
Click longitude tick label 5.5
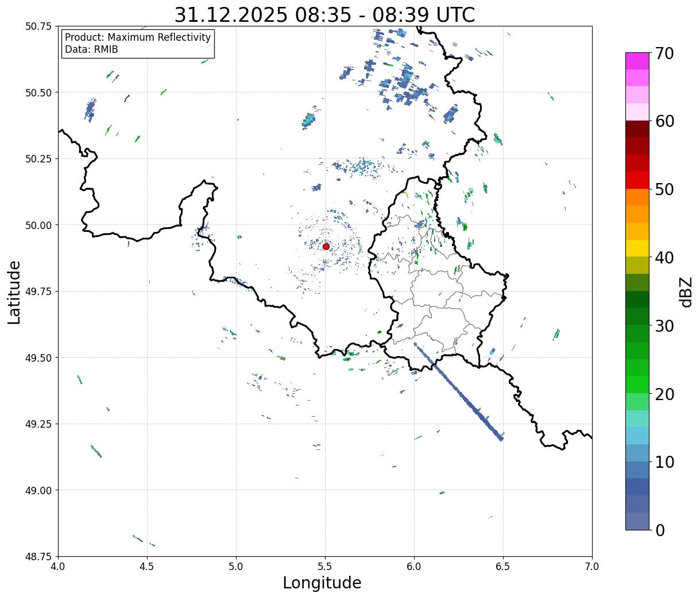325,567
